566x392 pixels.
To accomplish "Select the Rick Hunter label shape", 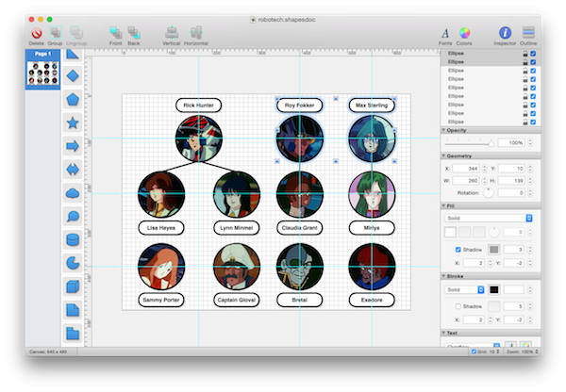I will tap(198, 106).
